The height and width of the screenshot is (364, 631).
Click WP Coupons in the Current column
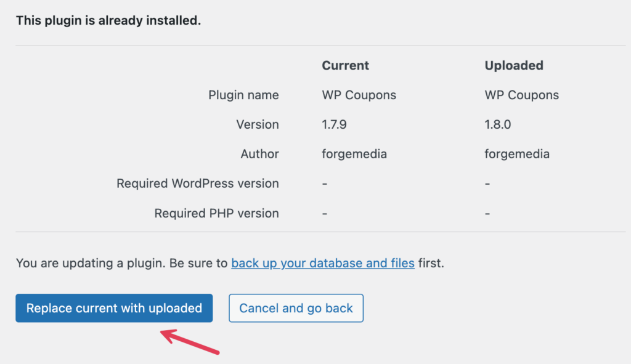359,95
